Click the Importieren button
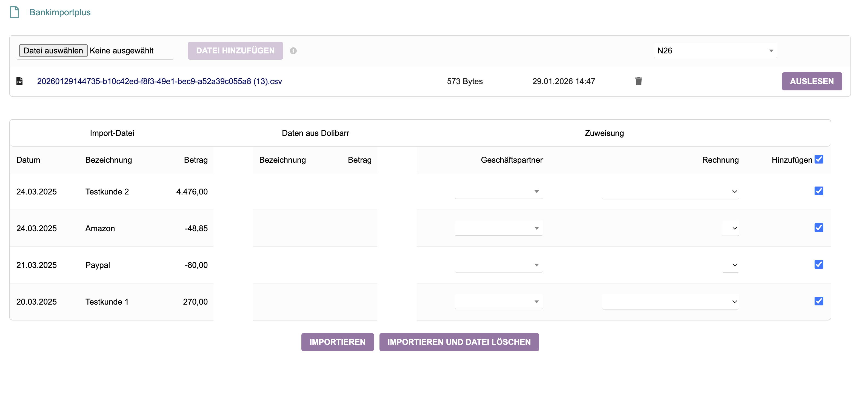This screenshot has height=401, width=868. click(x=337, y=342)
